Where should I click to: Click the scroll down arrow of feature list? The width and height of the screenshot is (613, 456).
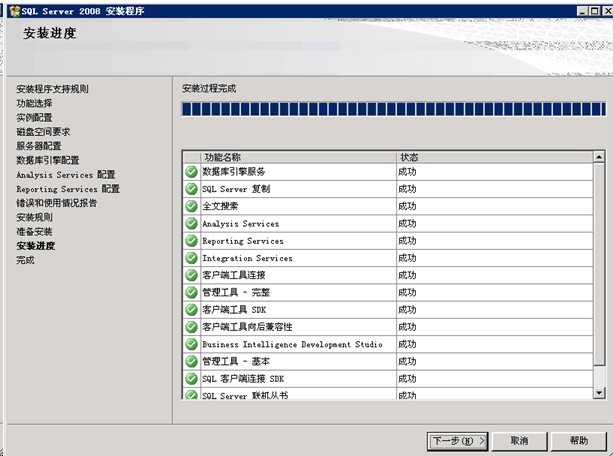(599, 393)
